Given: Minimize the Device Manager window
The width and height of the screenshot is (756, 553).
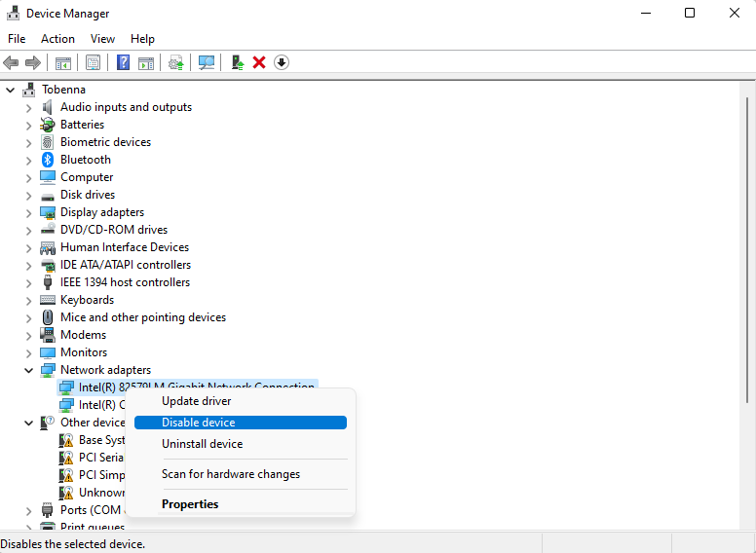Looking at the screenshot, I should [646, 13].
